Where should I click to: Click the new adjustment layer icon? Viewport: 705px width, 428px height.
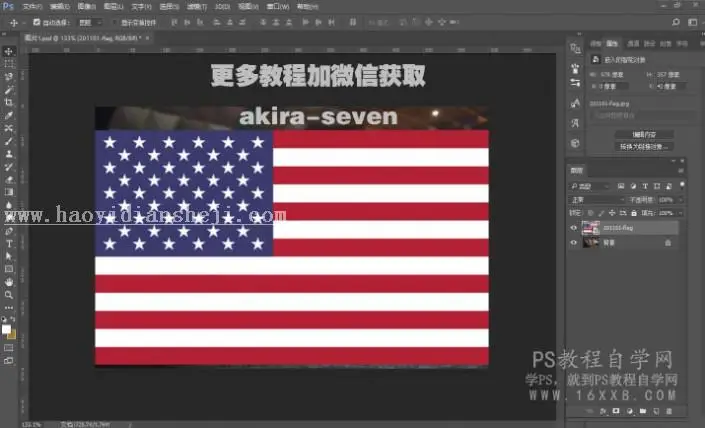click(x=629, y=411)
